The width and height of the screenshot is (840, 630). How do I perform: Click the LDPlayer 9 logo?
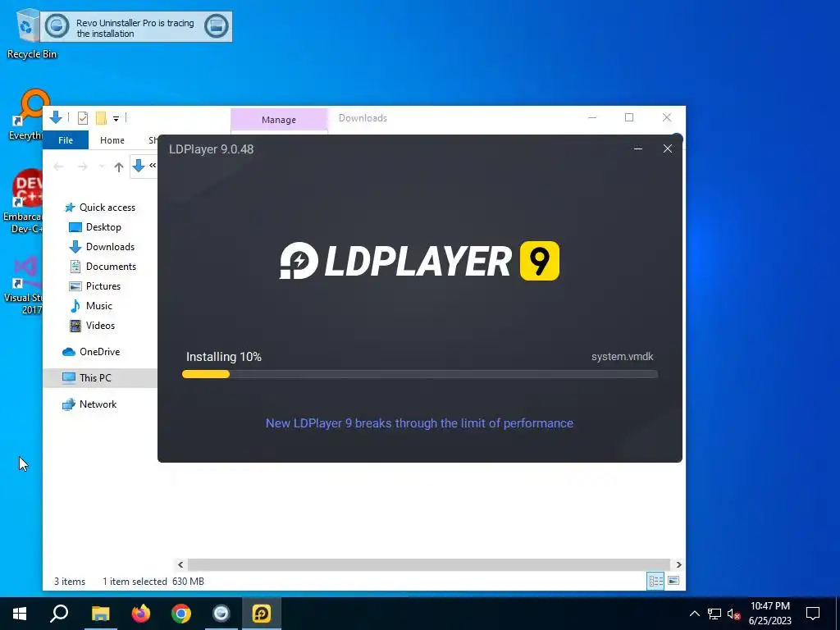pyautogui.click(x=419, y=261)
